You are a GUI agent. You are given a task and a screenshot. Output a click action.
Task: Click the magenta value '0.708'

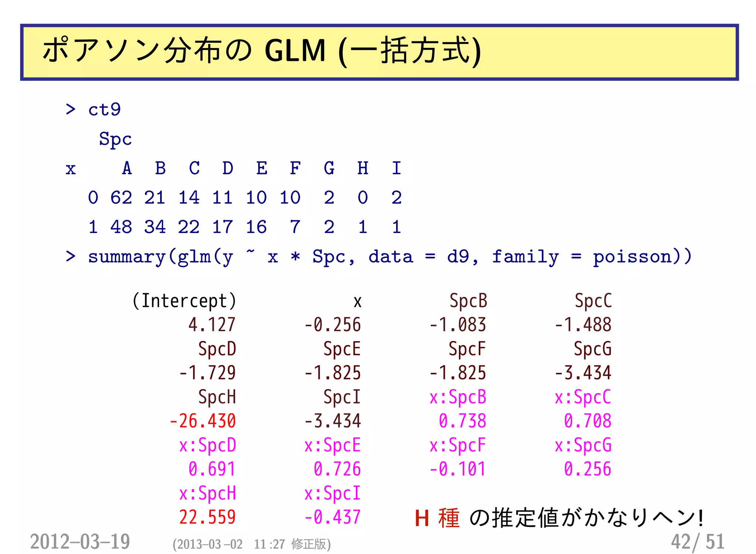point(588,421)
